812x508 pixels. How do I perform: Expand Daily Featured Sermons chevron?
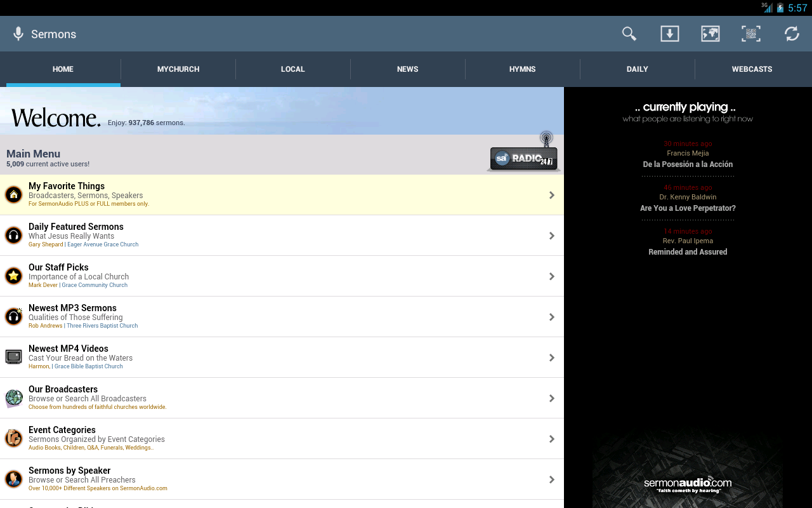(552, 236)
